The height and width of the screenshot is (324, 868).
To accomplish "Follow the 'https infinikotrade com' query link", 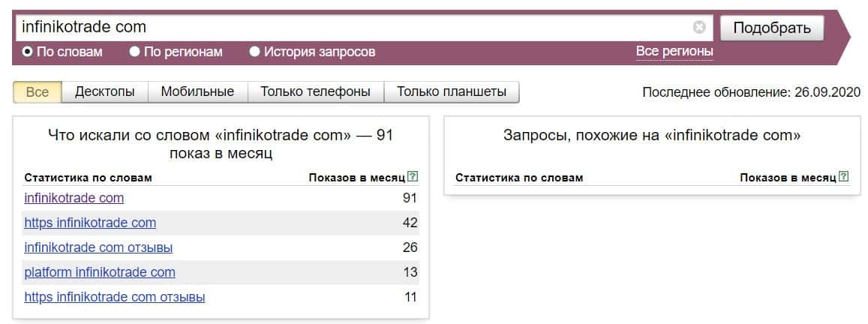I will [90, 223].
